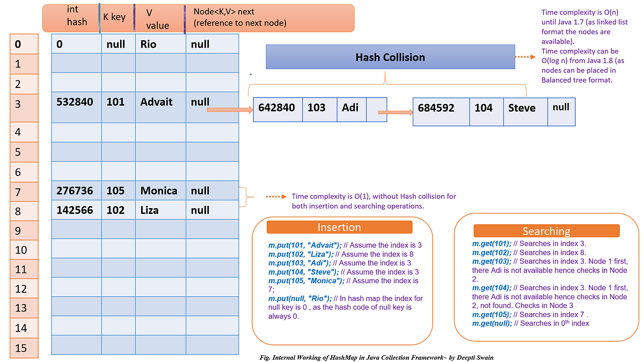
Task: Select the dotted arrow beside Hash Collision
Action: (x=526, y=56)
